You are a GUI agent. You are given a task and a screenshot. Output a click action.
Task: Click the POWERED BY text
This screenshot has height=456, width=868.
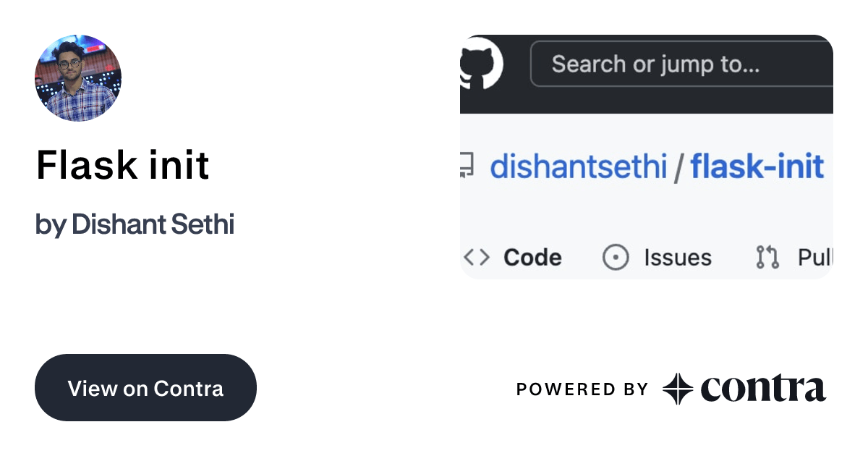click(x=582, y=389)
